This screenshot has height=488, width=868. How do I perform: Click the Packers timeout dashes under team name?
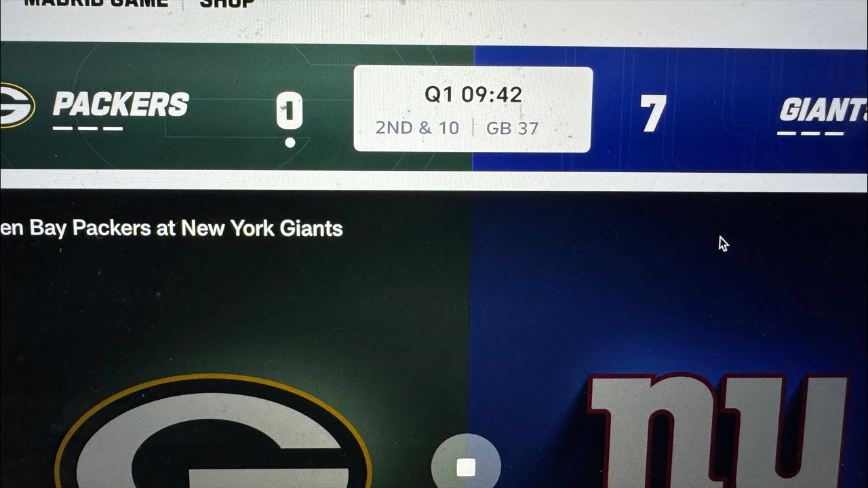pos(88,128)
